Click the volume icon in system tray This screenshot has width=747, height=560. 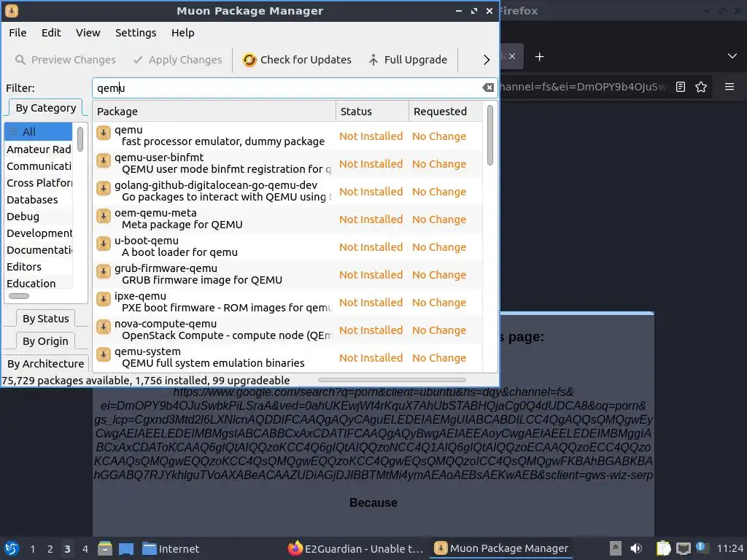[636, 548]
